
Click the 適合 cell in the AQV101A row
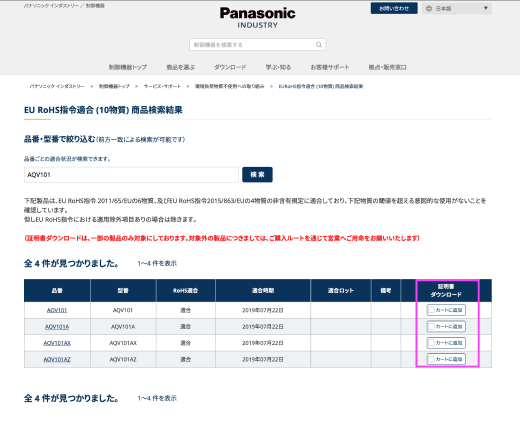[x=185, y=327]
